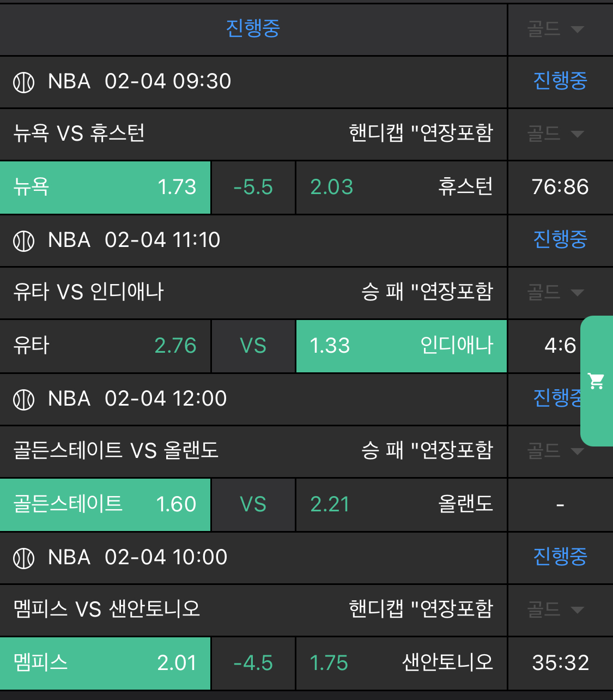Pick 유타 at odds 2.76
The width and height of the screenshot is (613, 700).
(x=105, y=346)
